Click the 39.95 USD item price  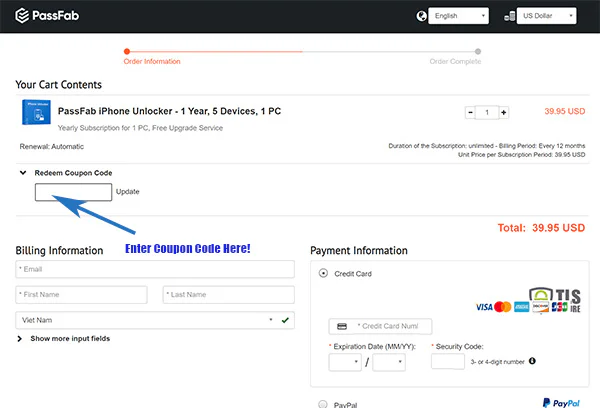tap(565, 111)
